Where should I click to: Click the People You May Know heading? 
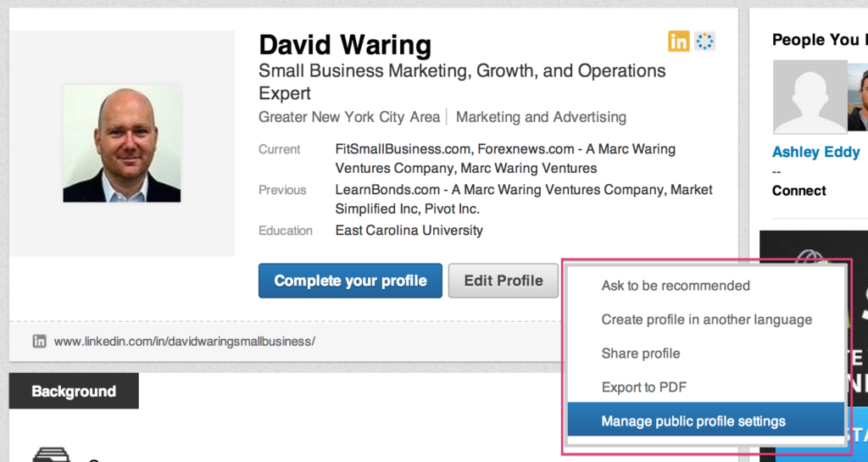pos(820,40)
